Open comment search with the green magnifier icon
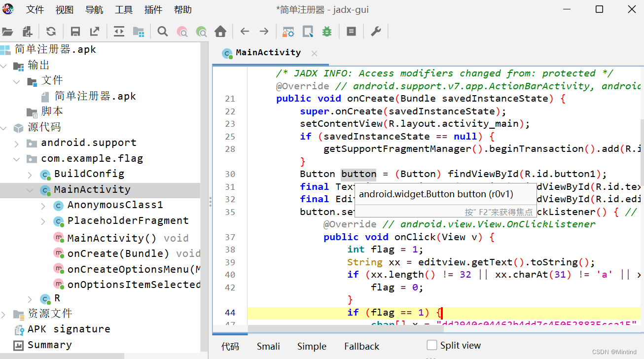 201,32
